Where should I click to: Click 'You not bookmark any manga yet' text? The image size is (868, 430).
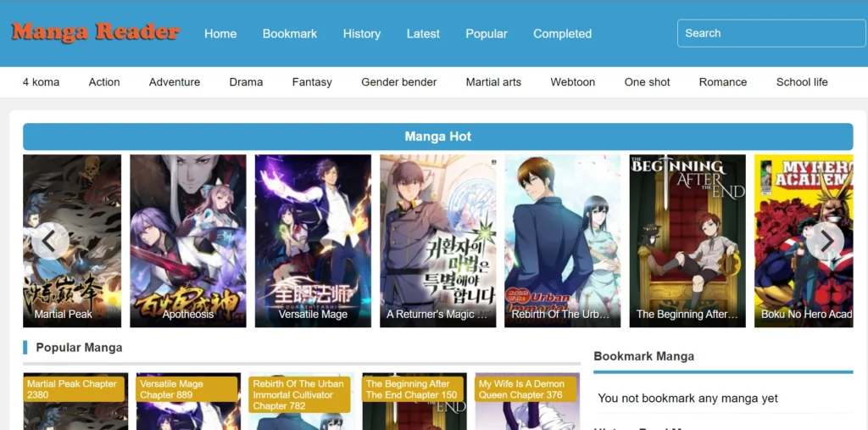pos(687,398)
